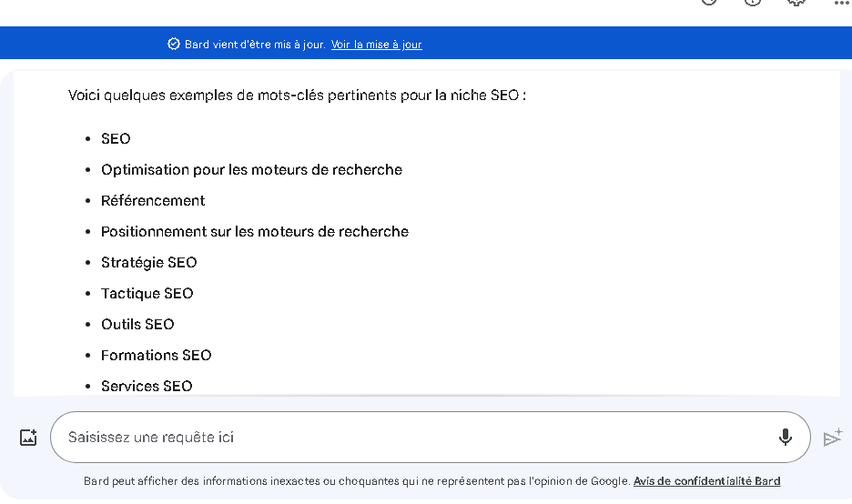852x504 pixels.
Task: Click the "Bard vient d'être mis à jour" text
Action: coord(255,45)
